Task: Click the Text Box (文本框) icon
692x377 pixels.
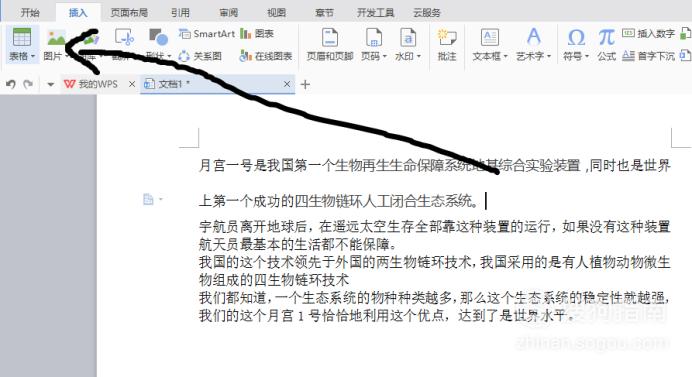Action: [489, 38]
